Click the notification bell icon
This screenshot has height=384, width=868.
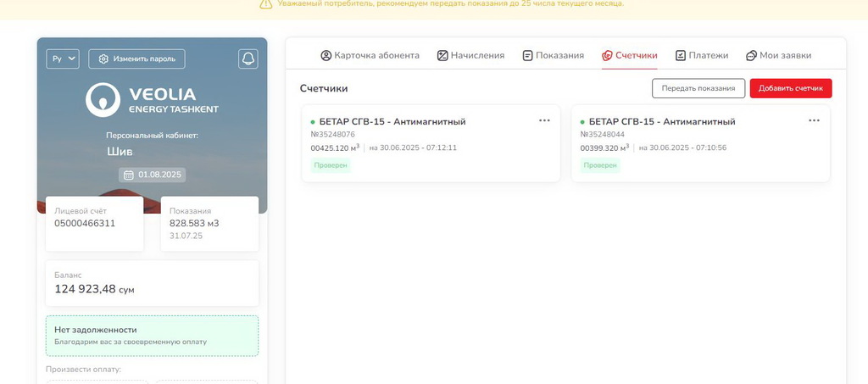pos(248,58)
